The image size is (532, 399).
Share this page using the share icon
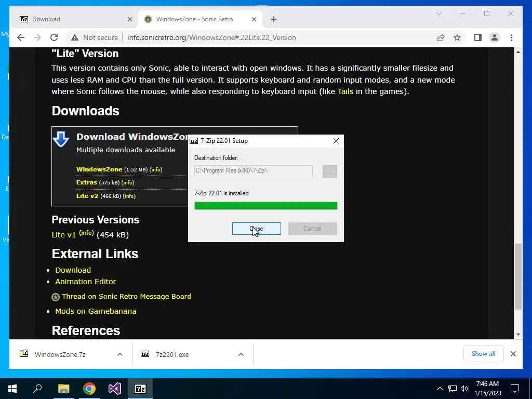(441, 37)
